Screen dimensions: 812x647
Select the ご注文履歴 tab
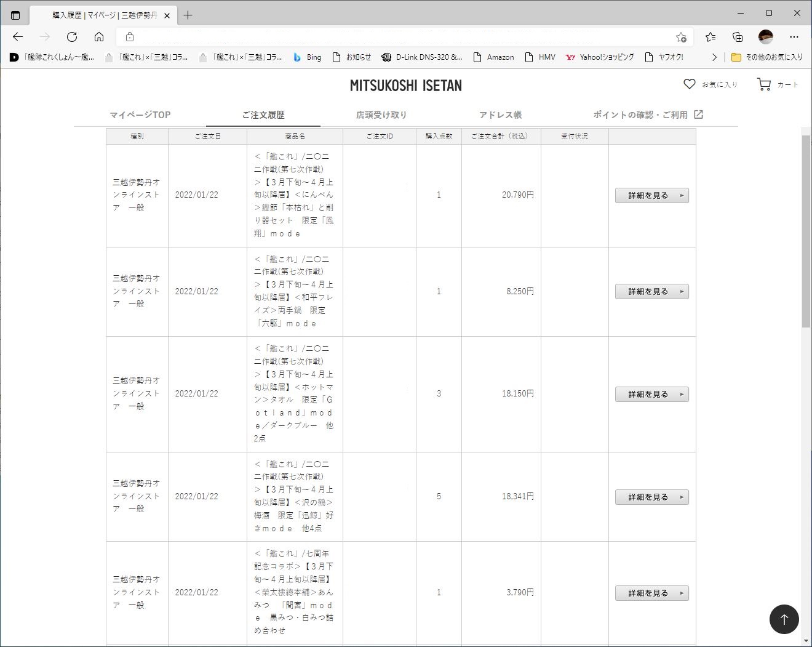click(263, 115)
